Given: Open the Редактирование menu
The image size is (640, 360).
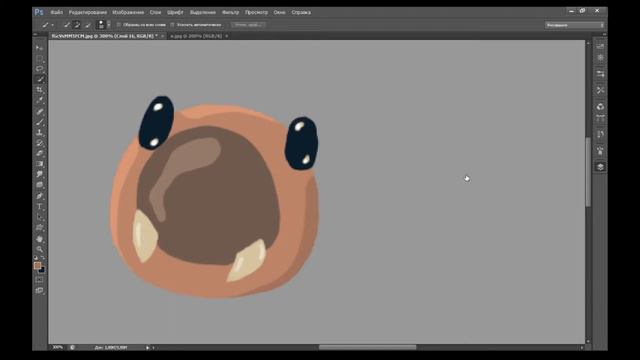Looking at the screenshot, I should pyautogui.click(x=88, y=12).
